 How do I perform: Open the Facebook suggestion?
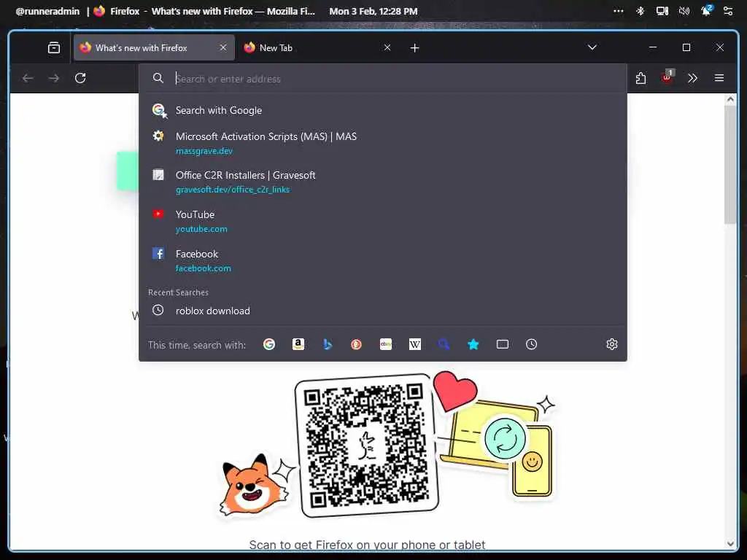point(382,260)
